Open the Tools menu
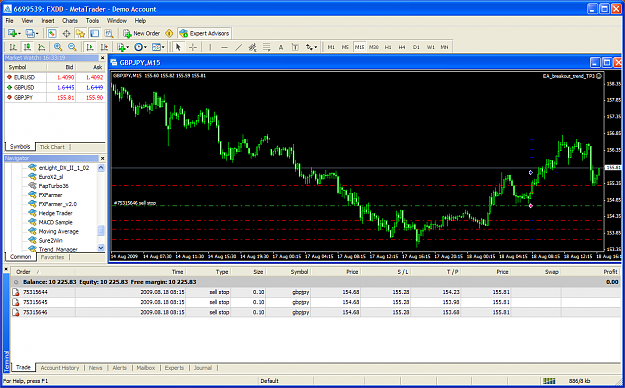The width and height of the screenshot is (625, 388). pos(92,21)
